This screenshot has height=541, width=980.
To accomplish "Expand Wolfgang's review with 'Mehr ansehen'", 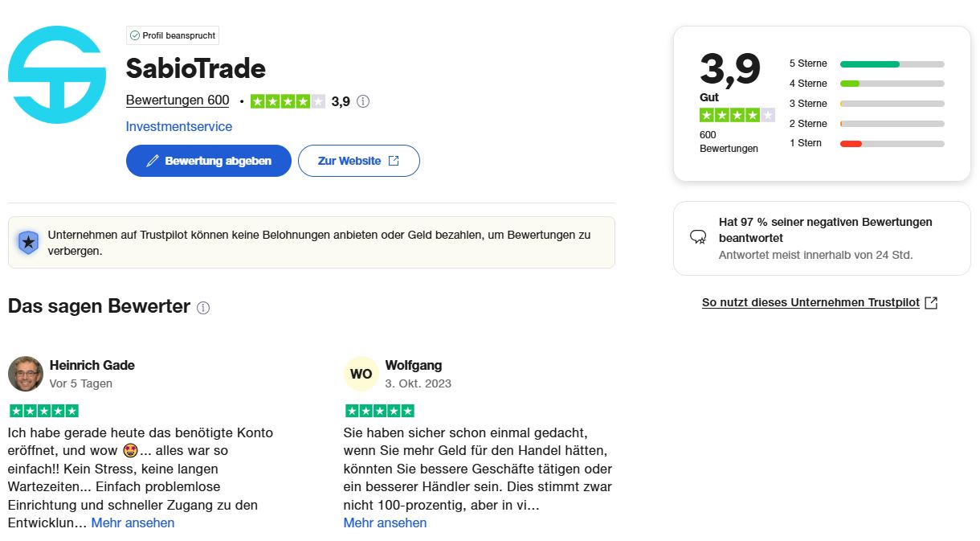I will [x=385, y=523].
